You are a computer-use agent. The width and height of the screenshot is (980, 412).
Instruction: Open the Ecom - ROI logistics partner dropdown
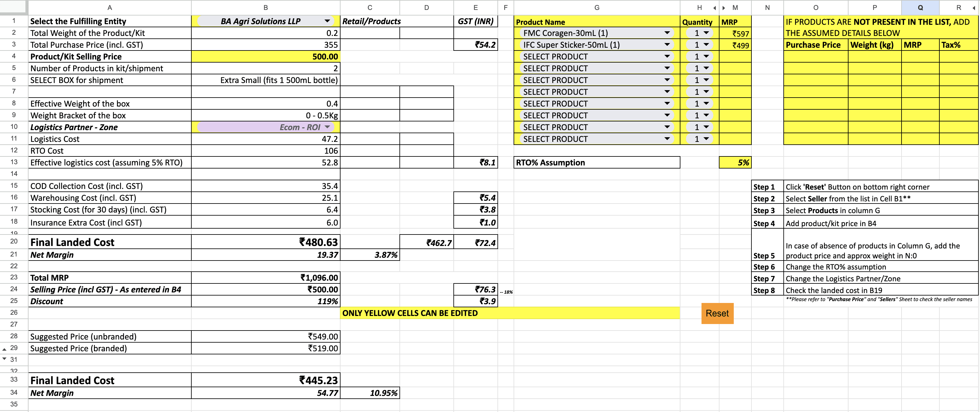click(x=327, y=127)
